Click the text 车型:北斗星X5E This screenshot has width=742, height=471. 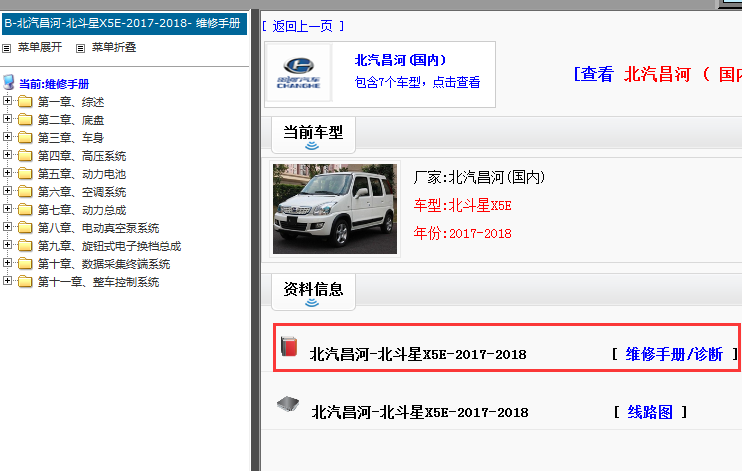pyautogui.click(x=462, y=205)
